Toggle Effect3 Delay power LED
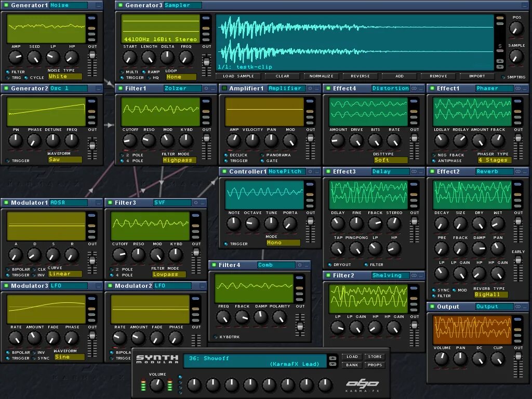The height and width of the screenshot is (399, 532). (328, 171)
